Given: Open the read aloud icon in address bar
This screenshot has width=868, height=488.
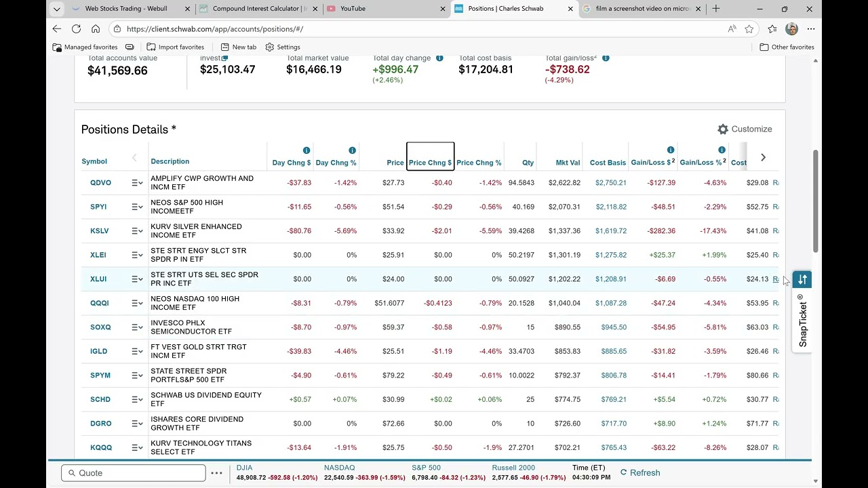Looking at the screenshot, I should [732, 29].
